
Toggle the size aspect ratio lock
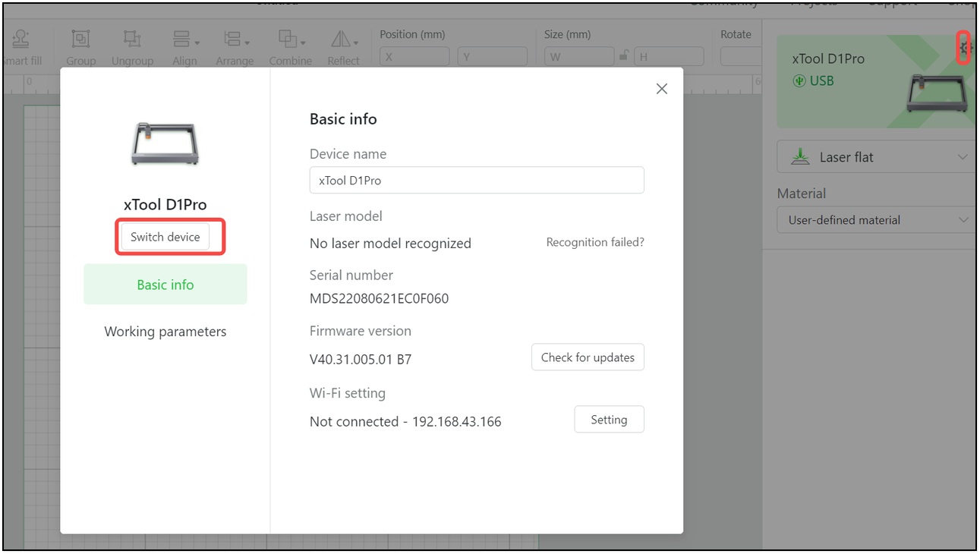pyautogui.click(x=624, y=55)
